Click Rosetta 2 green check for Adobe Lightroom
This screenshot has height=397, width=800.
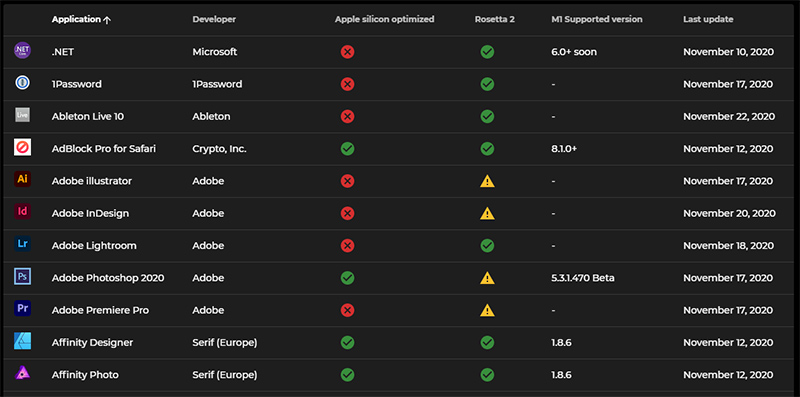coord(487,245)
